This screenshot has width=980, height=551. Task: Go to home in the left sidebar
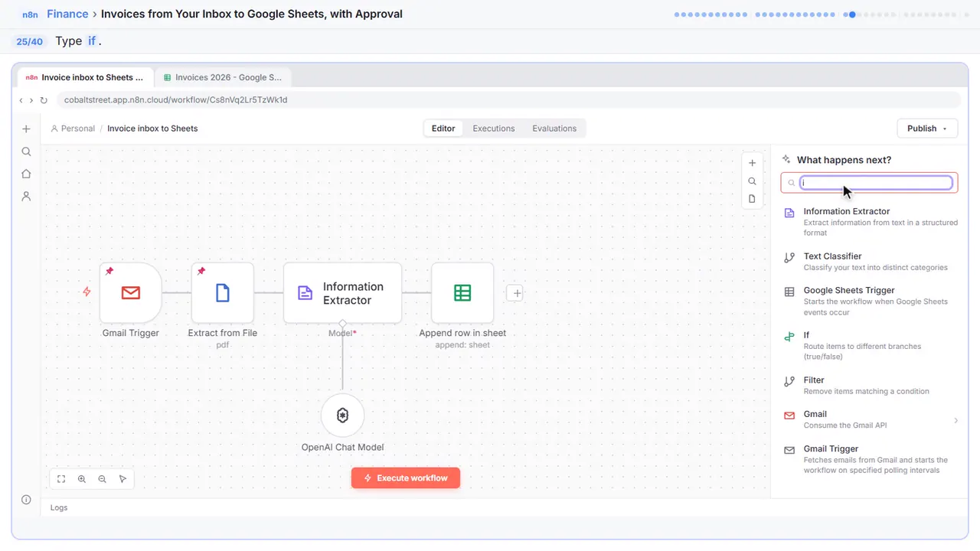pyautogui.click(x=26, y=174)
